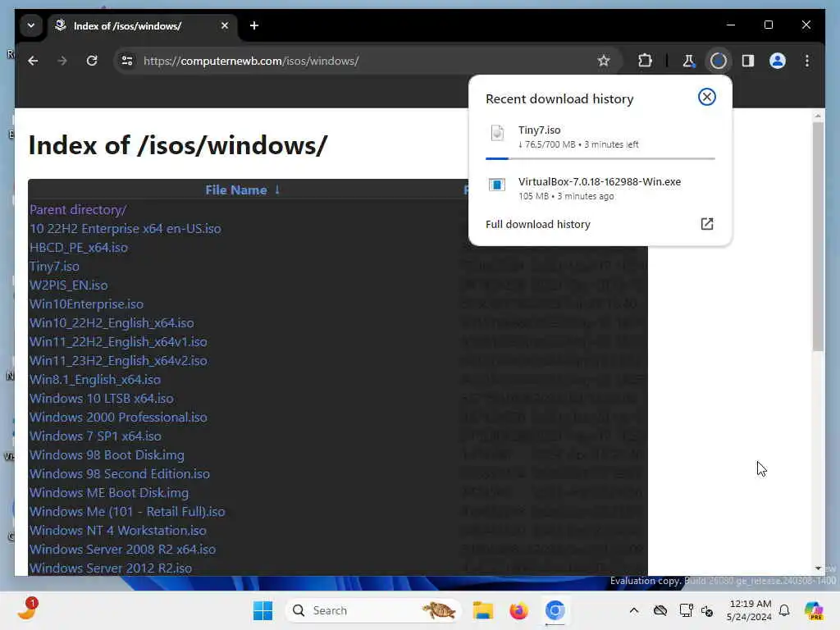840x630 pixels.
Task: Open the side panel icon
Action: click(748, 61)
